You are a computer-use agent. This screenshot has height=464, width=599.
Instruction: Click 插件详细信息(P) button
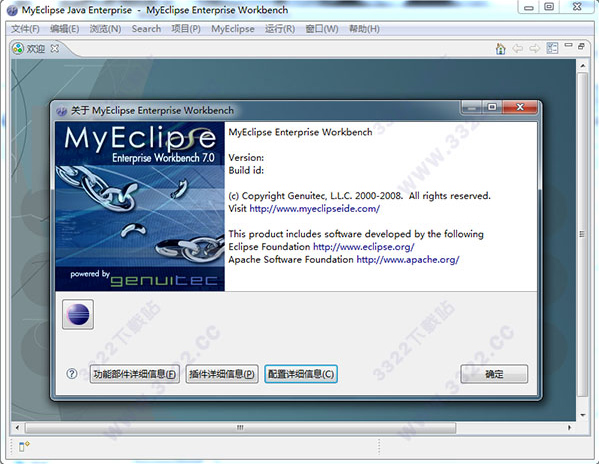coord(222,374)
